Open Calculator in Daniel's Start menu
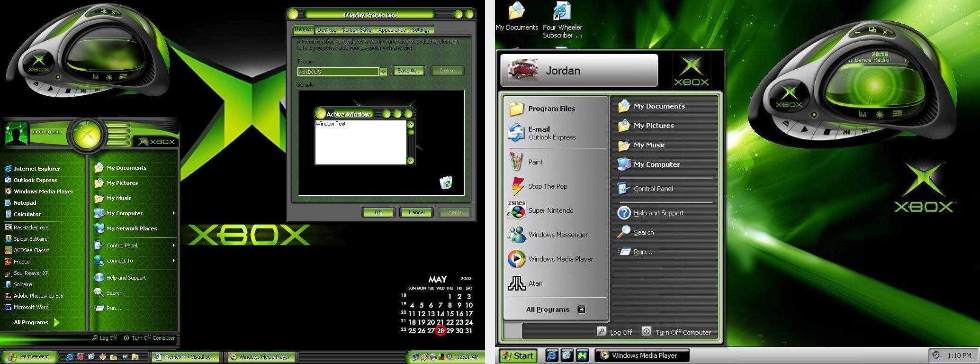 [23, 214]
